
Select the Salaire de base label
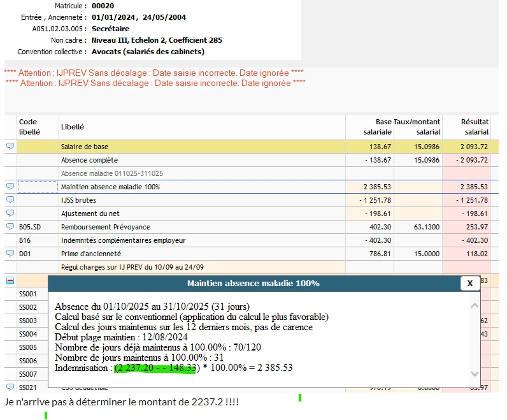[x=85, y=147]
